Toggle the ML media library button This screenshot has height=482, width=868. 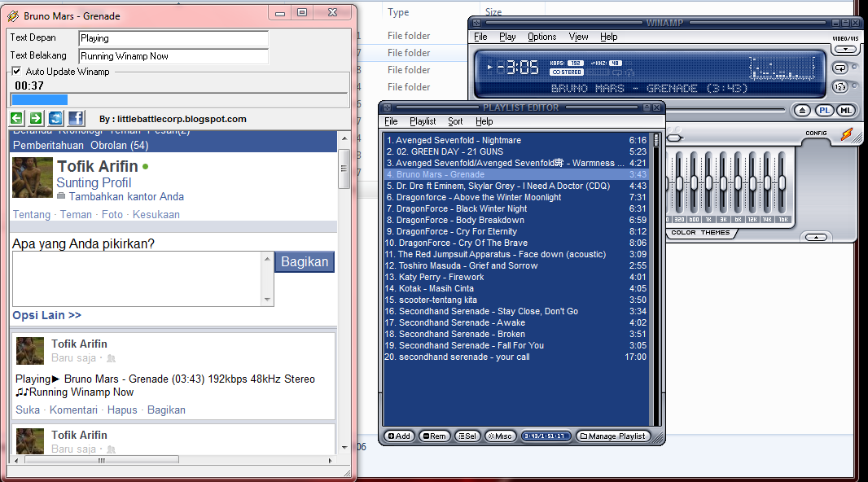845,110
